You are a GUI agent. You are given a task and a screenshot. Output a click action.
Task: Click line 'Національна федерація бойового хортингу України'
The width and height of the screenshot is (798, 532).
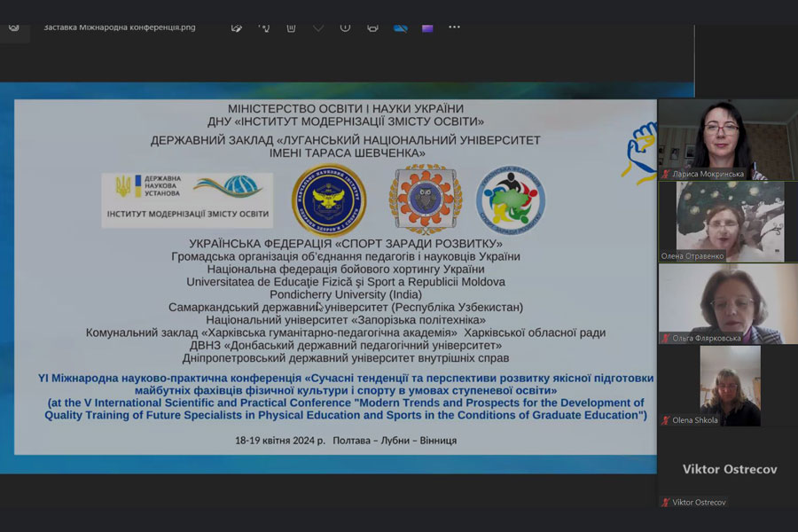(x=346, y=270)
